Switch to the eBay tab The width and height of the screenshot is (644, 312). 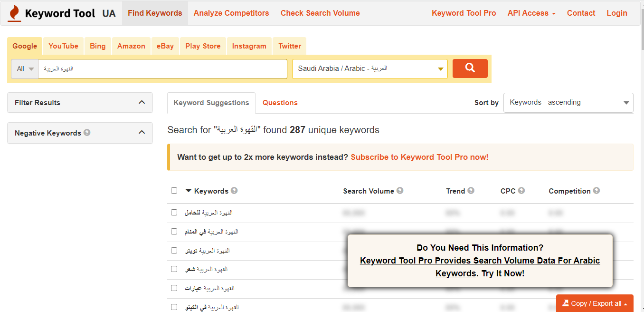(x=165, y=46)
